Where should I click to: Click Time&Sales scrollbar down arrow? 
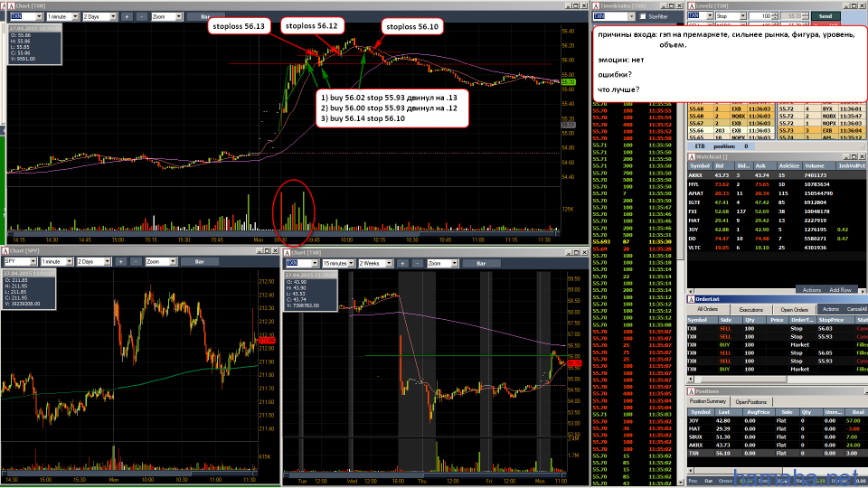680,483
